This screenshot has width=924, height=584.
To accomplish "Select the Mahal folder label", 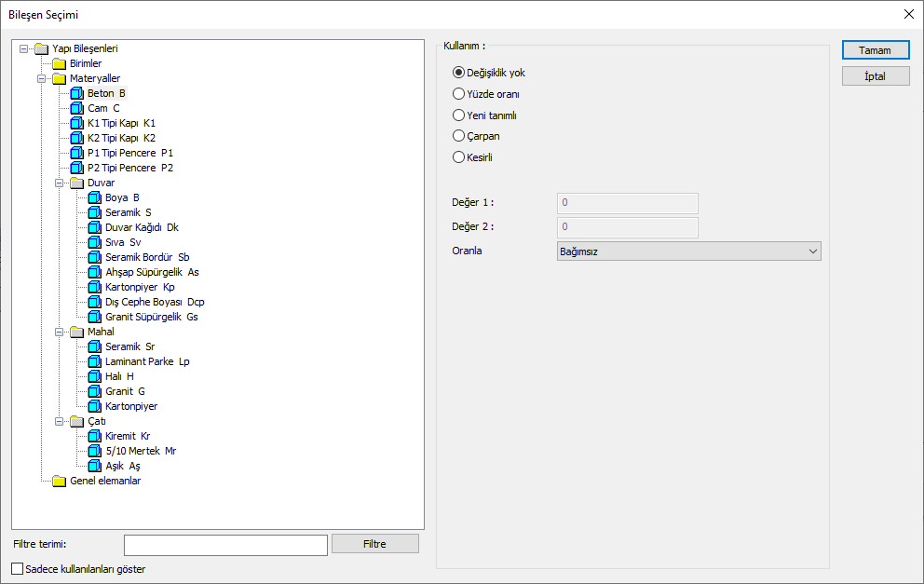I will [x=101, y=332].
